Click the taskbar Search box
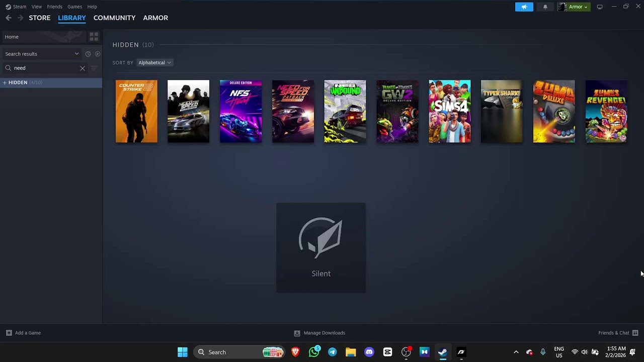644x362 pixels. (x=239, y=352)
